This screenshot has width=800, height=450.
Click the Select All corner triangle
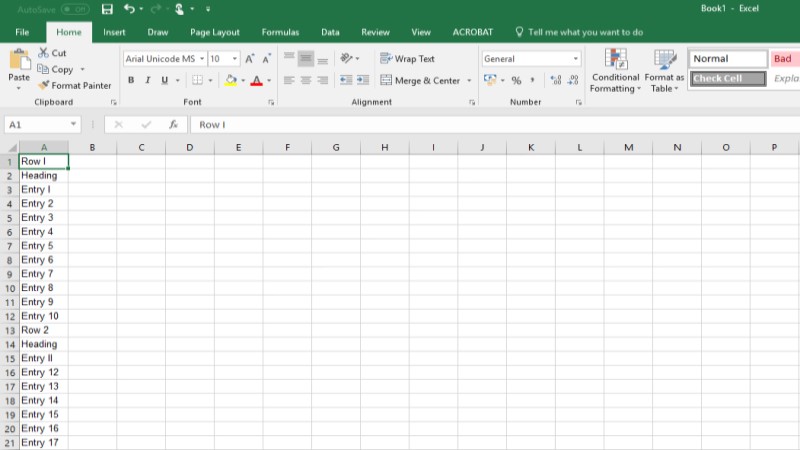point(12,148)
